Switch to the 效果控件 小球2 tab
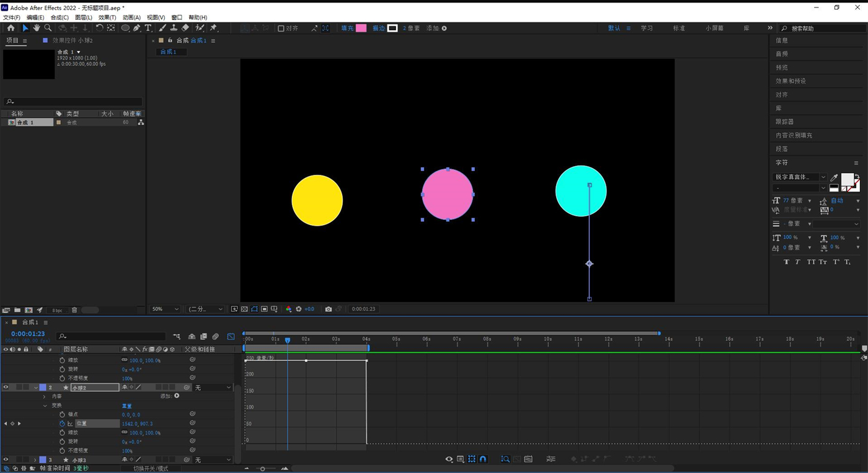868x473 pixels. tap(73, 40)
